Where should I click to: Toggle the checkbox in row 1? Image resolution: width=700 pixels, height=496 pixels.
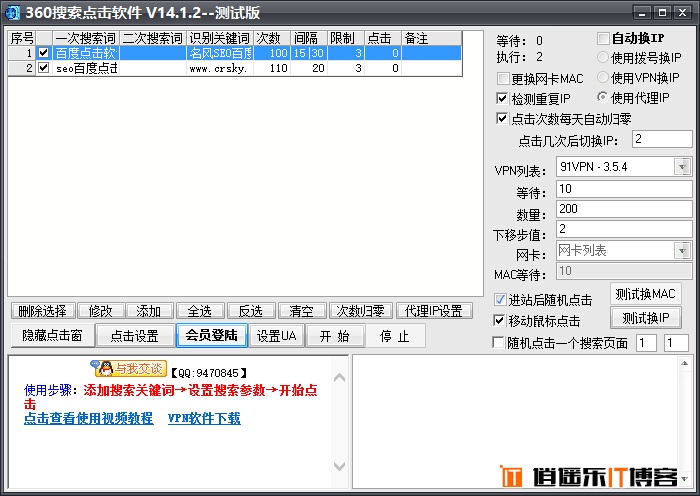pyautogui.click(x=43, y=53)
